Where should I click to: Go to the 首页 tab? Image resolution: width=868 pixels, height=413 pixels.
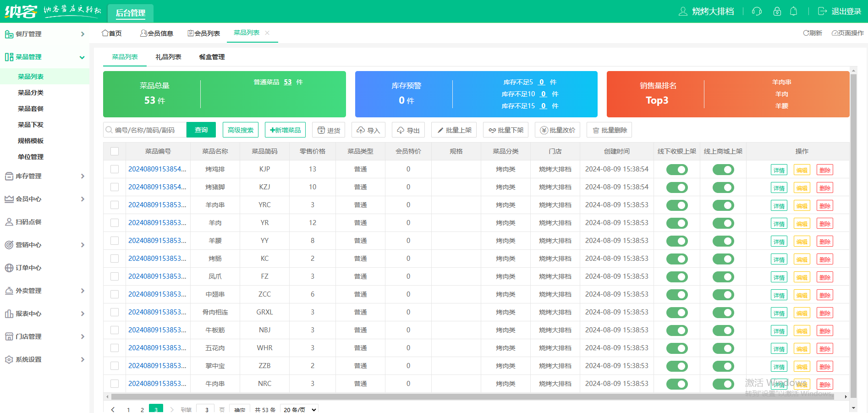112,33
